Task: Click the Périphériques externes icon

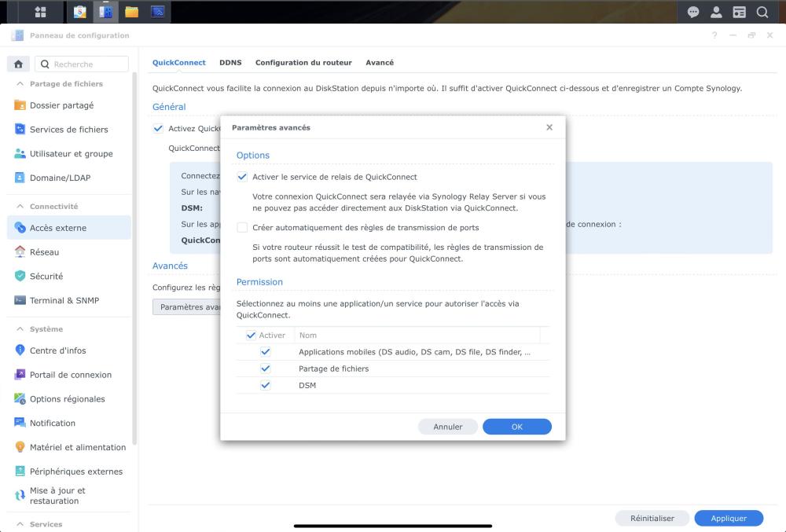Action: pyautogui.click(x=20, y=471)
